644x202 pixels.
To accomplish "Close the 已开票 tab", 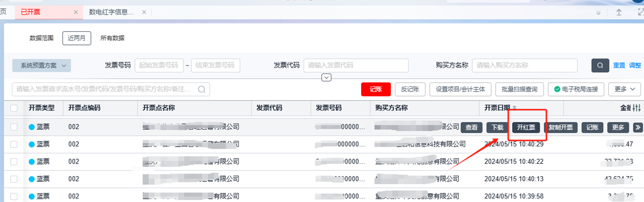I will pos(76,12).
